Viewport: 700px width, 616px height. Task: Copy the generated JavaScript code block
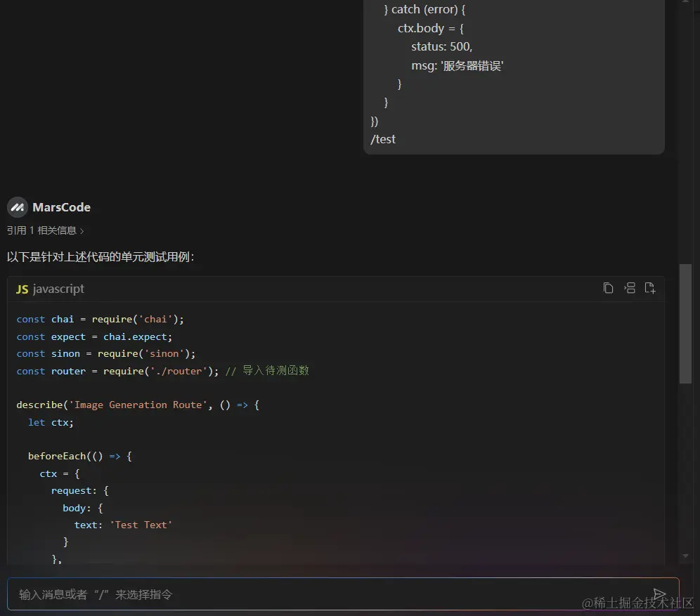click(x=608, y=288)
